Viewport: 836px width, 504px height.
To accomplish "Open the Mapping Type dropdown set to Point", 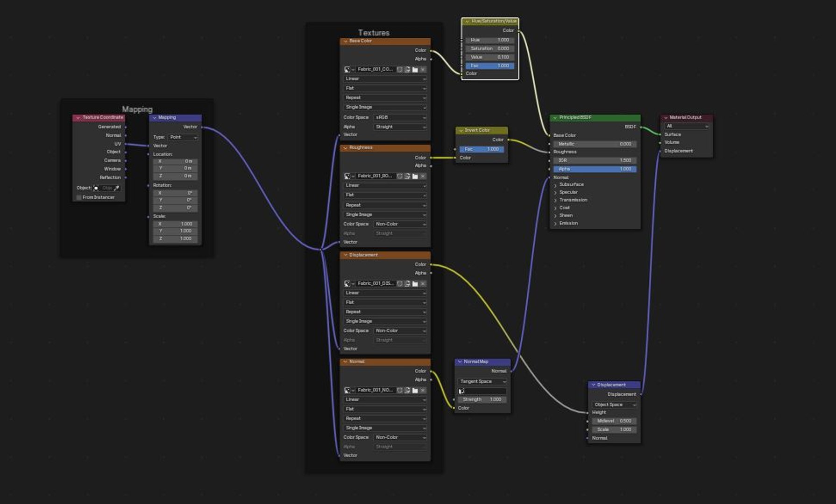I will point(183,137).
